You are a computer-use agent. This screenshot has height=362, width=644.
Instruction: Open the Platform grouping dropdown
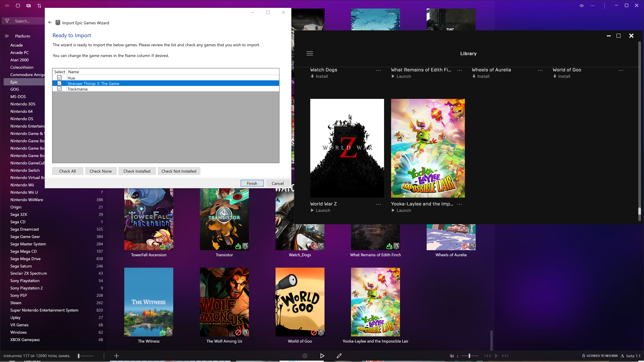pos(22,36)
